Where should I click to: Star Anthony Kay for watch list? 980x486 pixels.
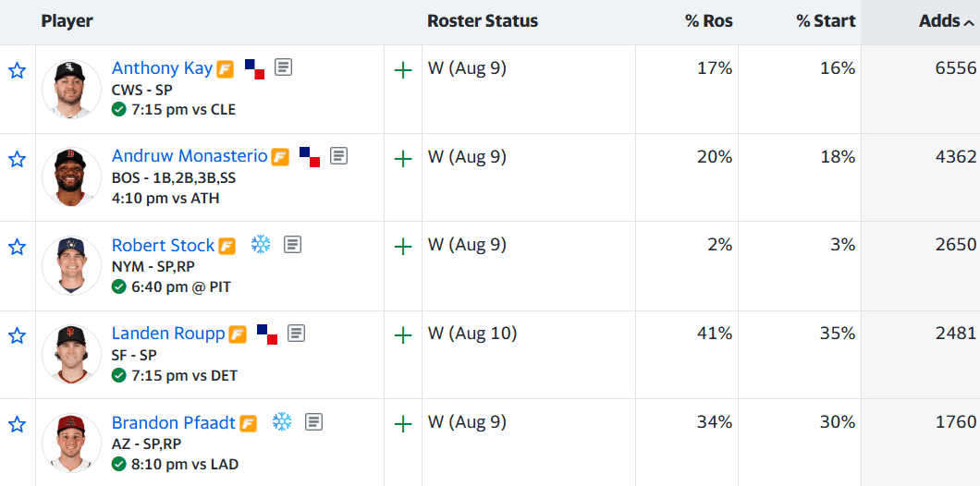[17, 70]
